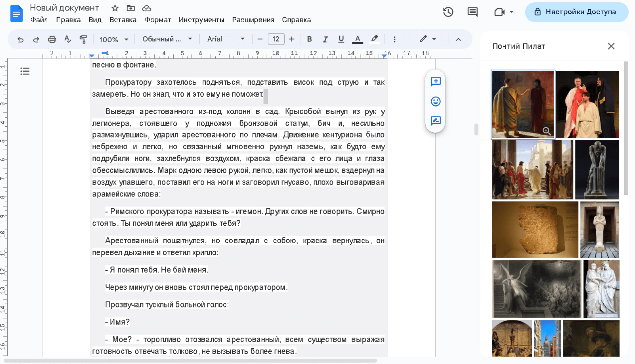The image size is (635, 364).
Task: Choose text color with the A icon
Action: pos(357,39)
